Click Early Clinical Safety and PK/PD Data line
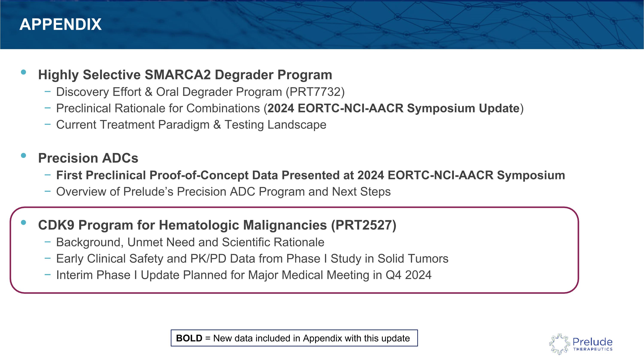Viewport: 644px width, 362px height. 252,259
